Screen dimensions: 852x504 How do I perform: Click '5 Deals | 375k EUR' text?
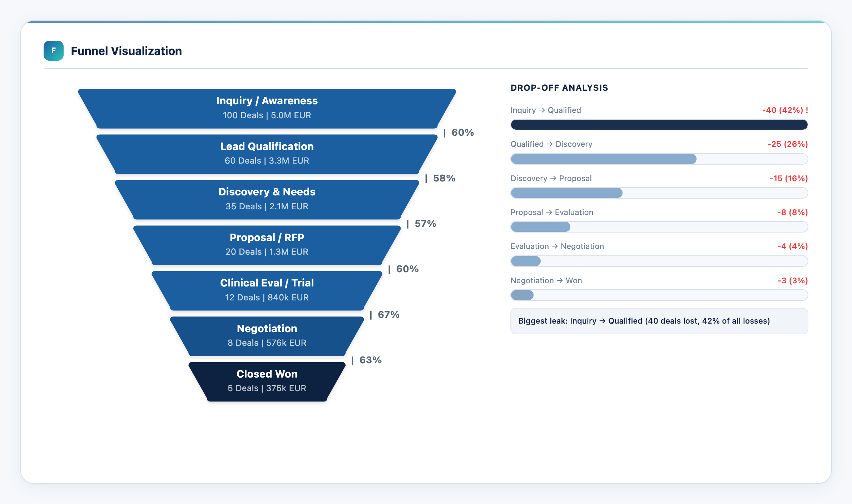coord(267,388)
